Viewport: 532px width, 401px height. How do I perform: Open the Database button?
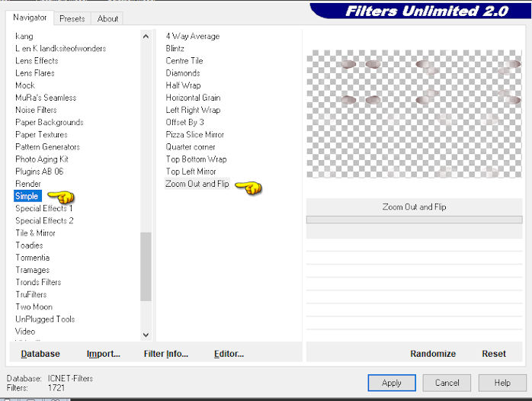40,354
